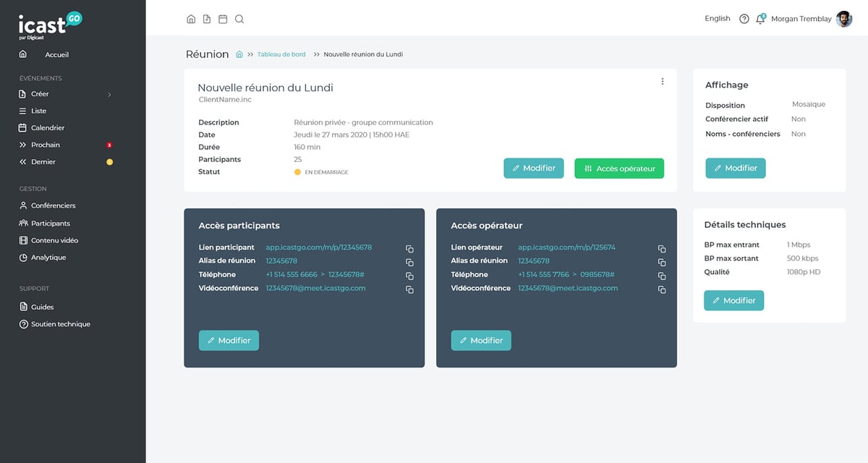Open the help question mark icon
This screenshot has height=463, width=868.
pos(744,19)
